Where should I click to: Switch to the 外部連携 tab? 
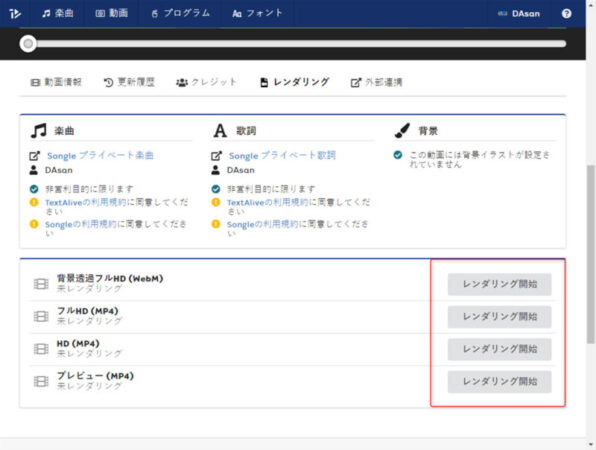click(376, 82)
